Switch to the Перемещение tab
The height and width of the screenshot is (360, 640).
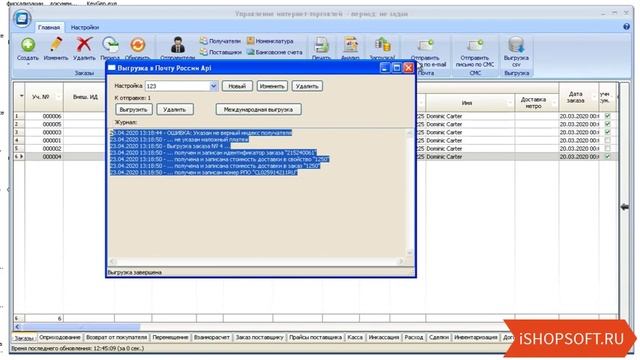[x=170, y=338]
